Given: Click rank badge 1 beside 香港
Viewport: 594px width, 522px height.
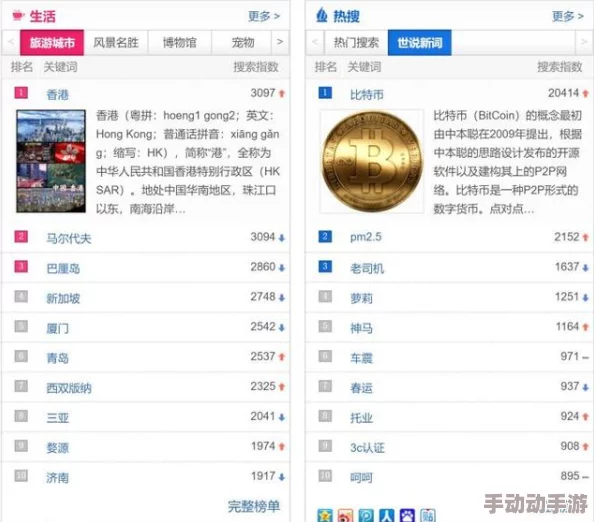Looking at the screenshot, I should pos(21,93).
